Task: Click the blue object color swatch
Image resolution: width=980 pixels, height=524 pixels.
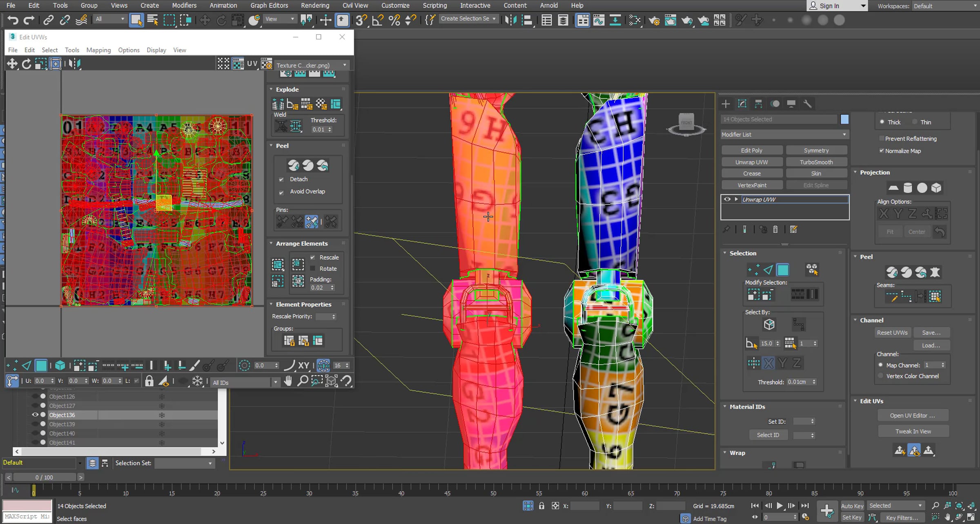Action: coord(844,119)
